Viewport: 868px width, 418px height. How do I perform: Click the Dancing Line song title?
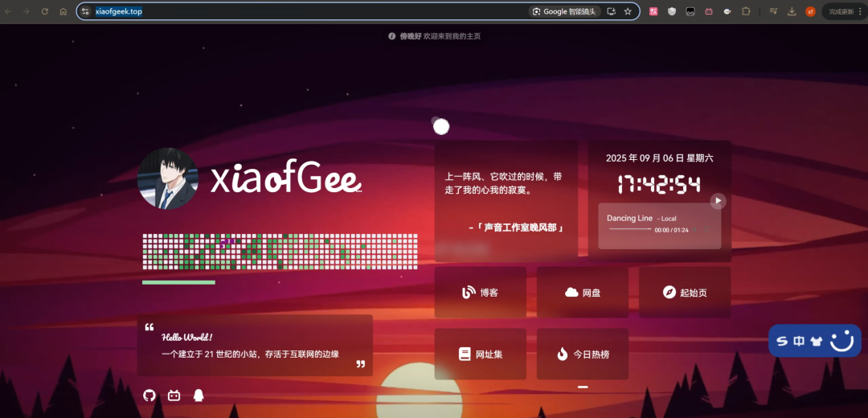pos(629,218)
